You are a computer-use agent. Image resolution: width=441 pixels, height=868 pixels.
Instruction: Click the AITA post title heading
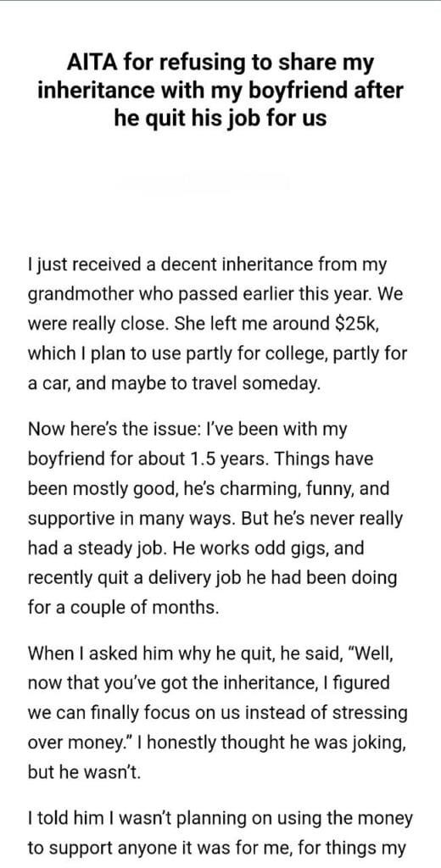pos(220,91)
